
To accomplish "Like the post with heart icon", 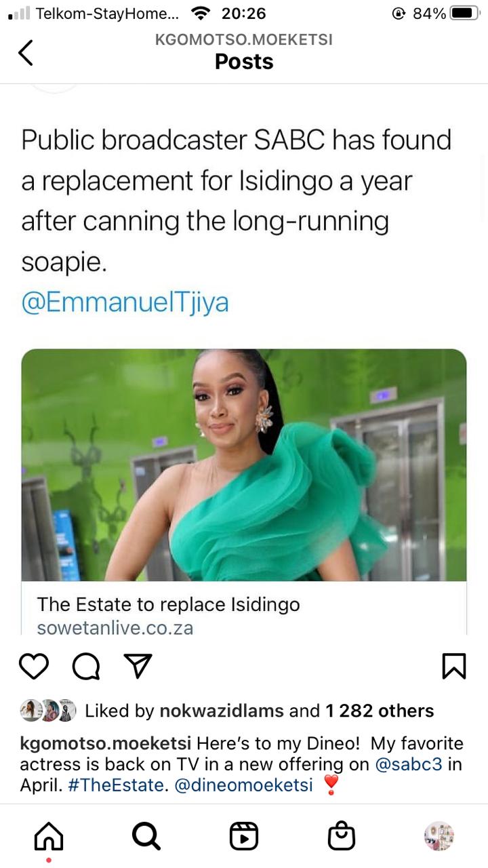I will [34, 666].
